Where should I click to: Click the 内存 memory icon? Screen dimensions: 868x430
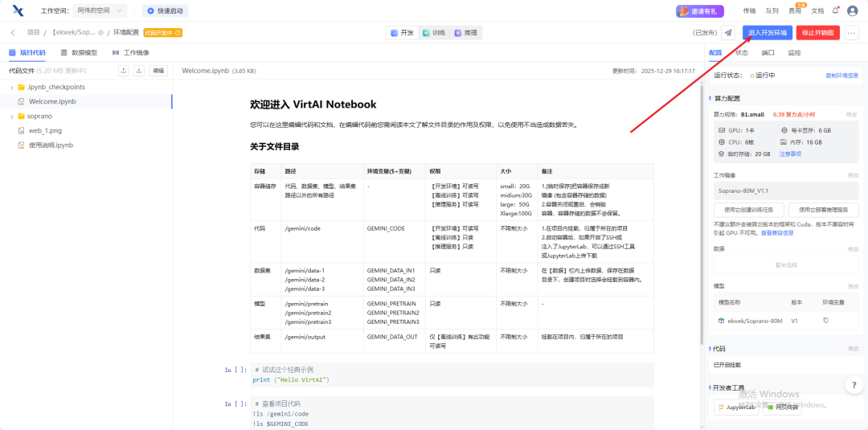tap(784, 142)
